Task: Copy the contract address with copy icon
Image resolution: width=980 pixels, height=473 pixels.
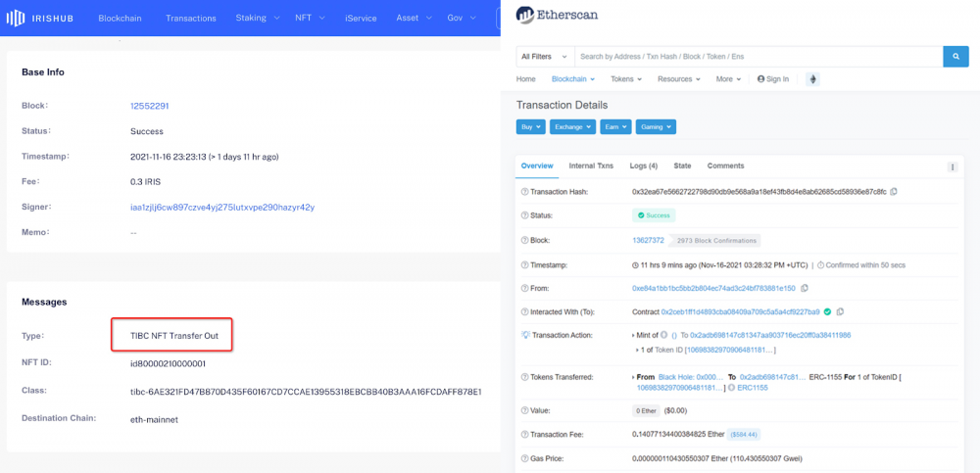Action: pos(840,311)
